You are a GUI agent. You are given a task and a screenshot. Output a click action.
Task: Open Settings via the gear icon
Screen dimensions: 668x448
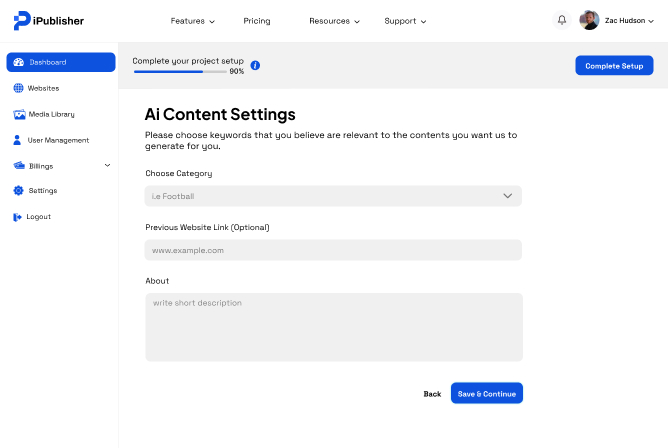[18, 190]
